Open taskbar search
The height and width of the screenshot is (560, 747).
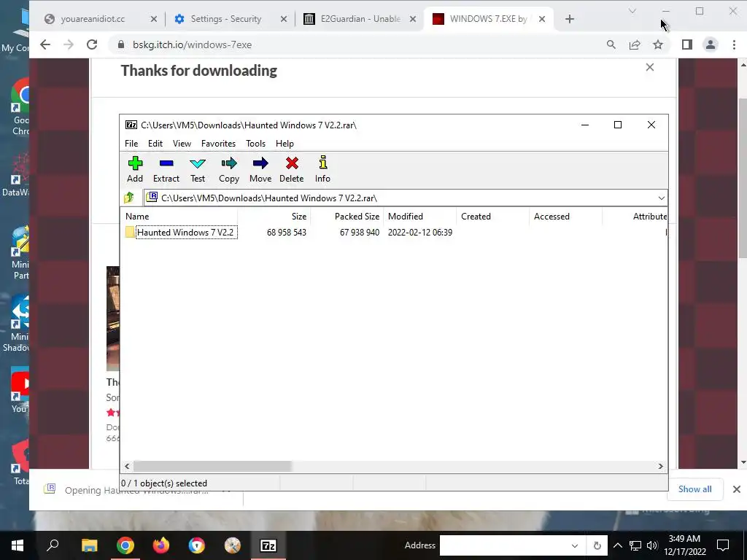coord(53,545)
